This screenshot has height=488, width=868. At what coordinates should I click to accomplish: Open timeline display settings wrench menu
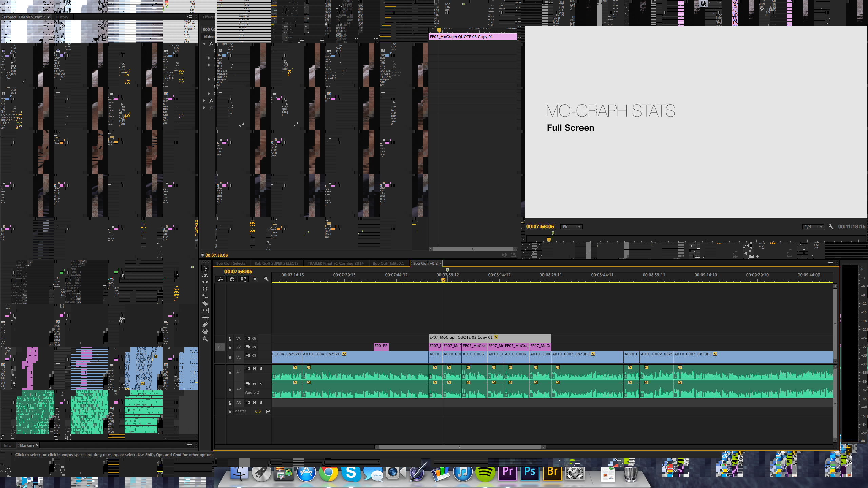coord(266,279)
